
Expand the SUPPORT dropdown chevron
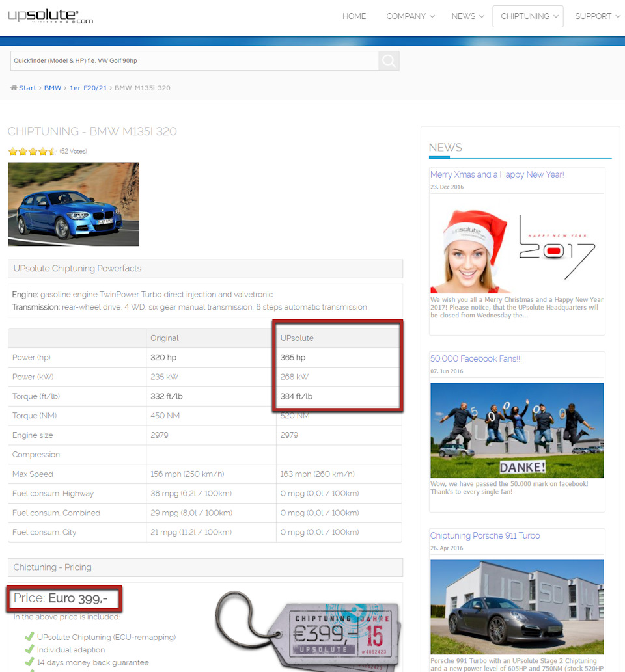[618, 16]
